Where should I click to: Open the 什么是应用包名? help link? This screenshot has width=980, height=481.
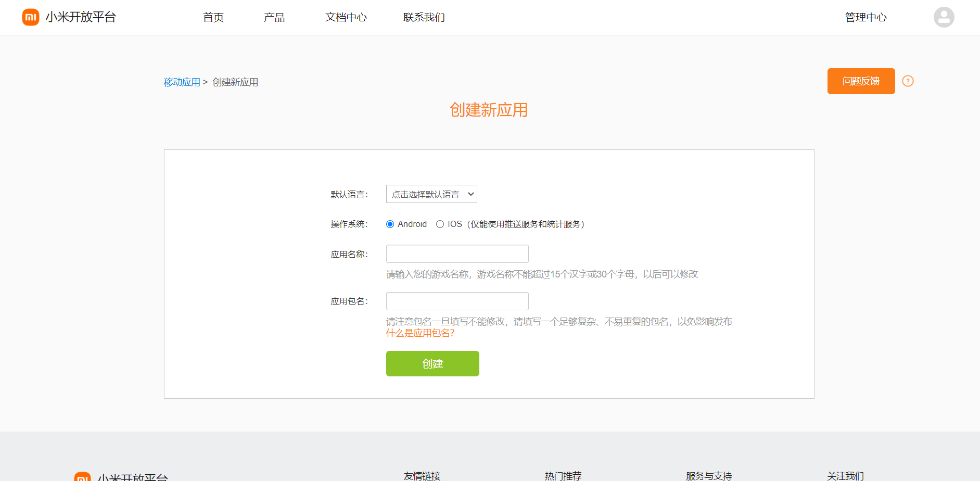point(420,333)
